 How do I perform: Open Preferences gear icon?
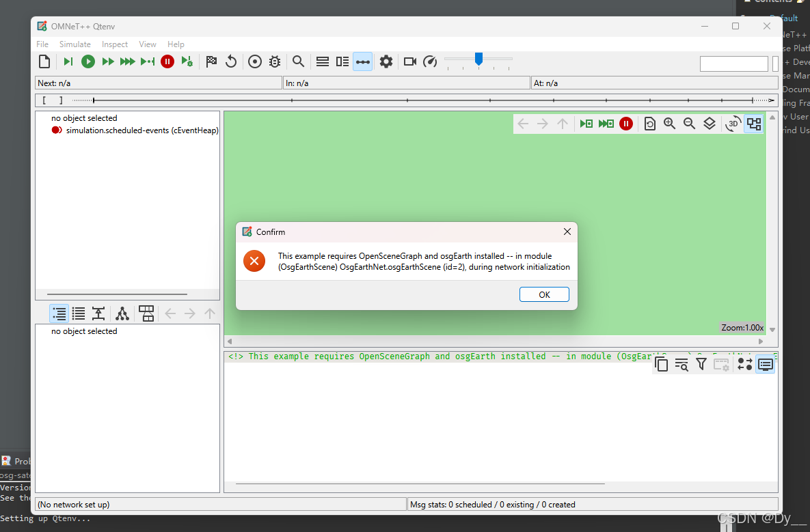click(386, 61)
